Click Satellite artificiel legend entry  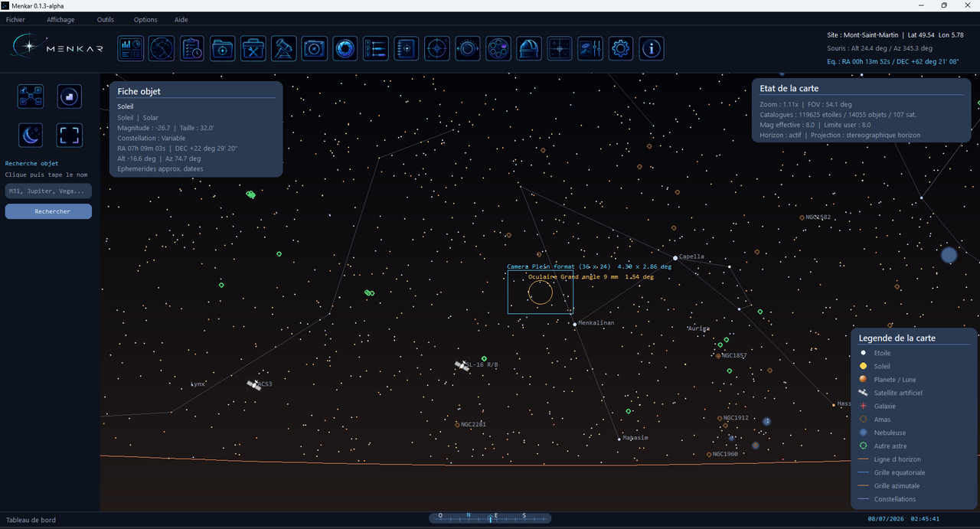tap(898, 393)
